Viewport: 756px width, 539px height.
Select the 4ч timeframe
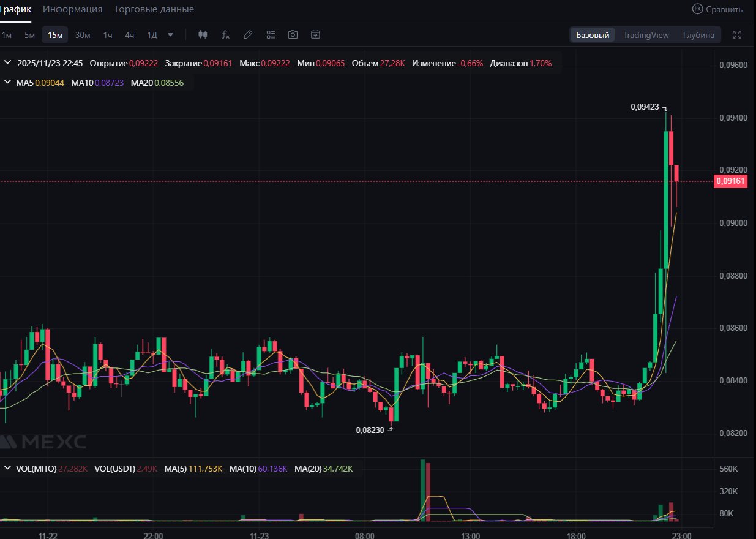click(x=130, y=35)
